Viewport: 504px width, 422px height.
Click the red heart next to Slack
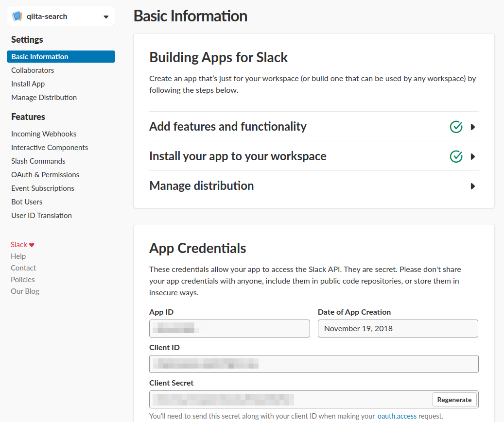coord(32,245)
